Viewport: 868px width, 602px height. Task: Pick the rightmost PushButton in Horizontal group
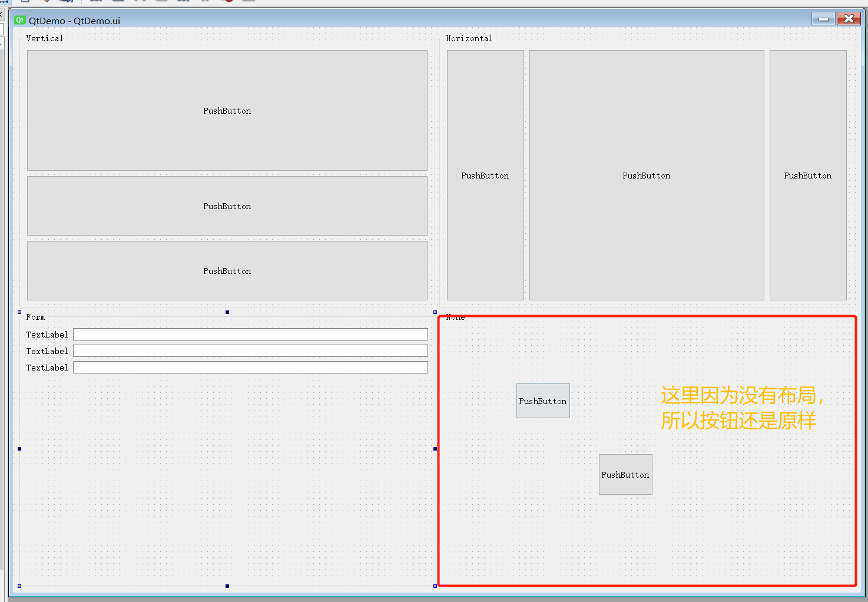coord(807,176)
